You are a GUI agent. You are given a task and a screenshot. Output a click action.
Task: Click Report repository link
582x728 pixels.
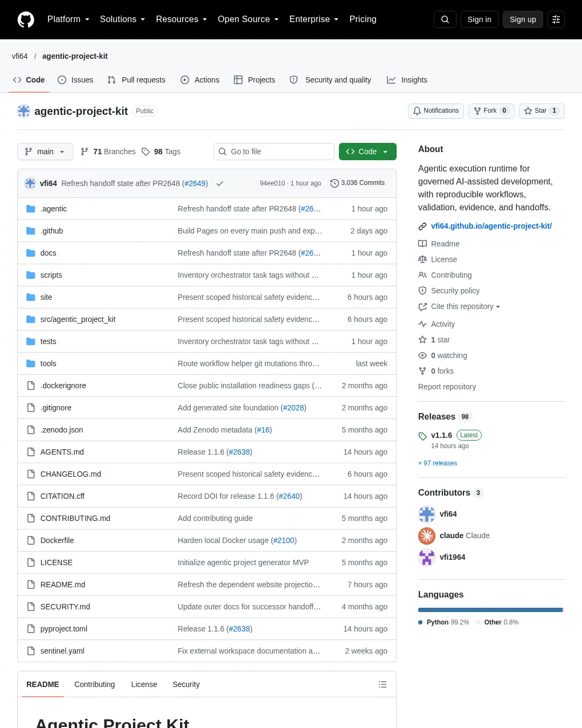447,387
